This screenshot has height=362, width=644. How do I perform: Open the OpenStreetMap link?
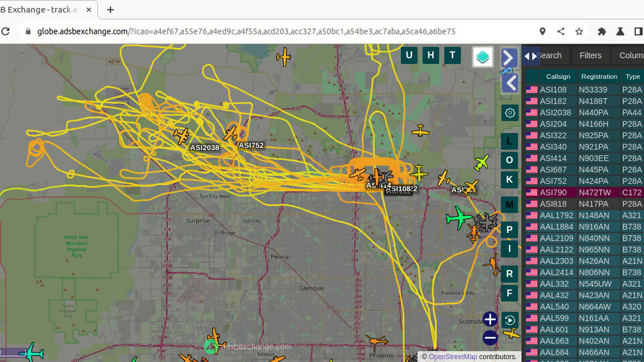pyautogui.click(x=453, y=356)
